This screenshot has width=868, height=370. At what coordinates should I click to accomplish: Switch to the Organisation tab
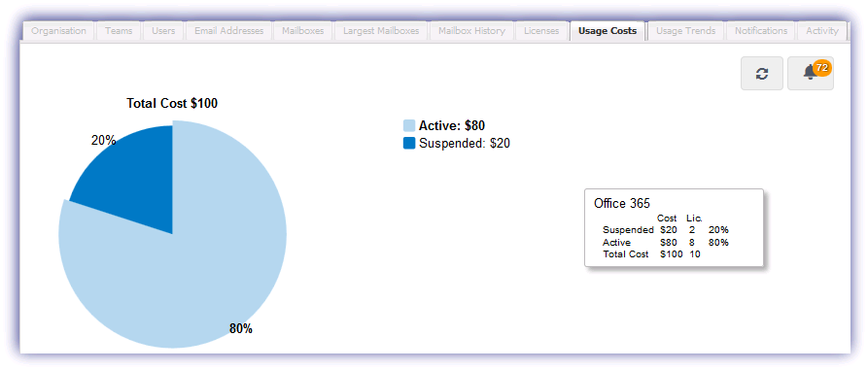tap(58, 31)
